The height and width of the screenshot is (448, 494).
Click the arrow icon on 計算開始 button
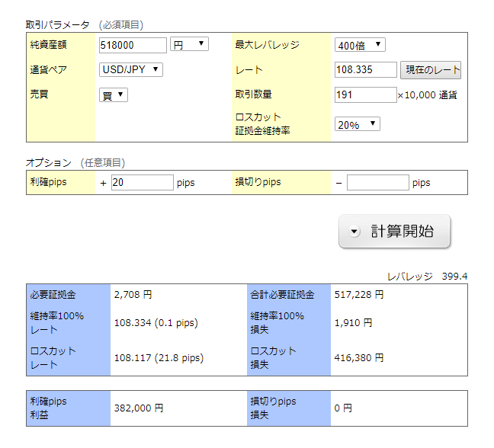354,232
